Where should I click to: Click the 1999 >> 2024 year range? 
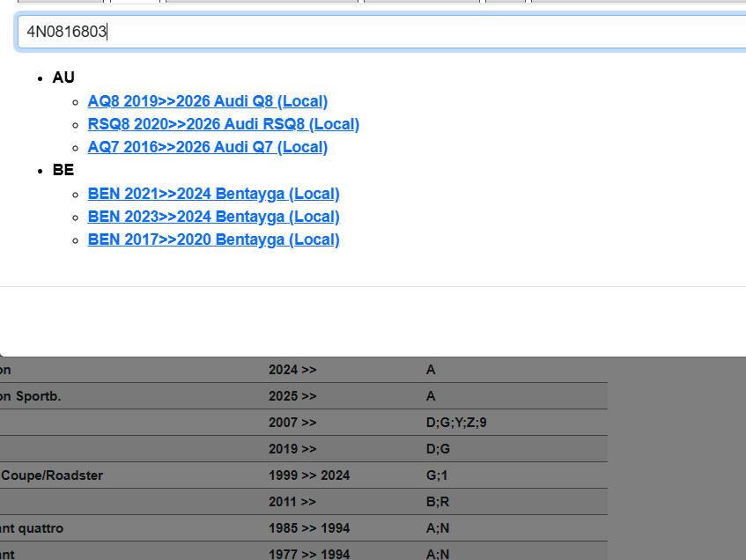pos(309,475)
